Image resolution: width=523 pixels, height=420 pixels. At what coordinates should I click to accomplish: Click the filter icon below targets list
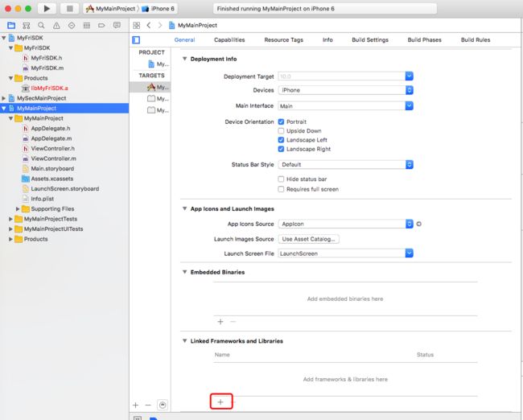coord(163,405)
